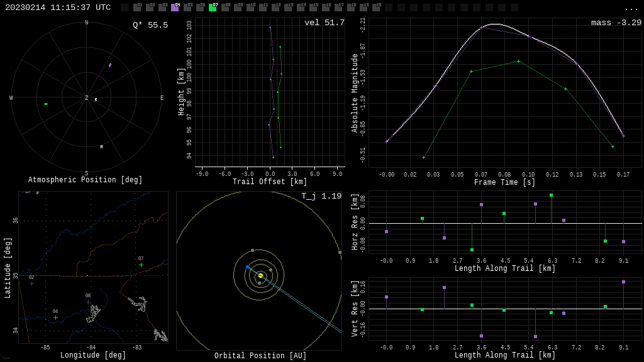Toggle the purple station 04 square
The image size is (644, 362).
[x=175, y=8]
